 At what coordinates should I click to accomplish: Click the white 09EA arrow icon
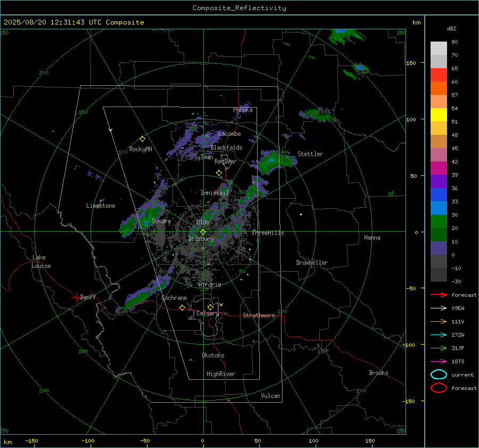(439, 308)
